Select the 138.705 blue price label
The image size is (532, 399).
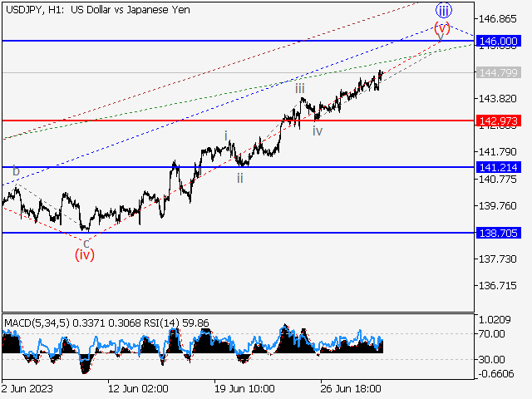(x=499, y=233)
